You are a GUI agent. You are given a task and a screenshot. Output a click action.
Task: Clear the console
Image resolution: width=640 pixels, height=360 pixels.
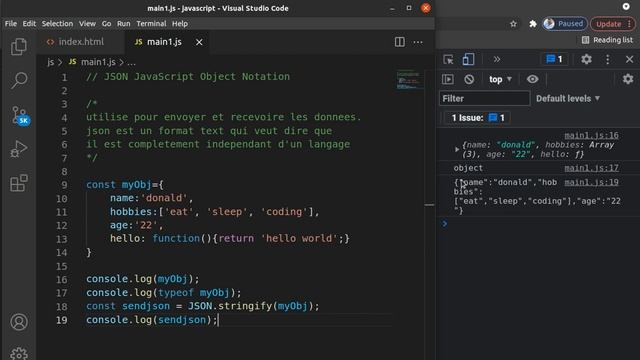(469, 79)
